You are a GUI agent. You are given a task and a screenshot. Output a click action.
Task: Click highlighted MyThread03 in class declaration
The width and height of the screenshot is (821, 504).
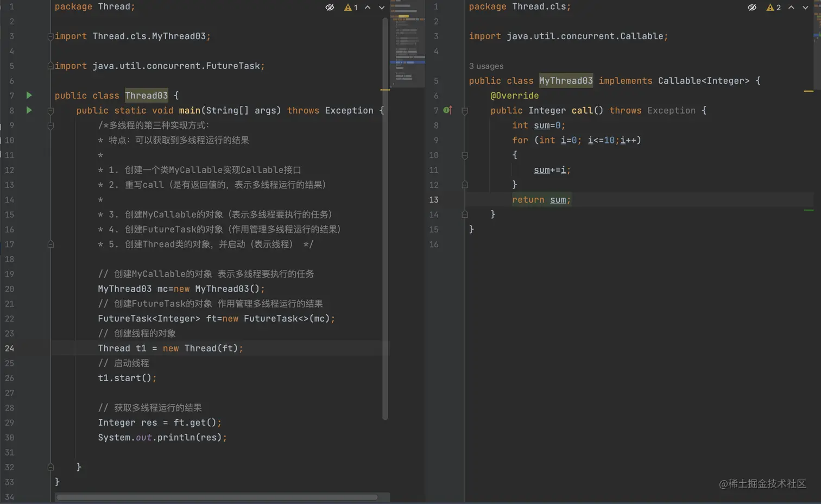566,81
